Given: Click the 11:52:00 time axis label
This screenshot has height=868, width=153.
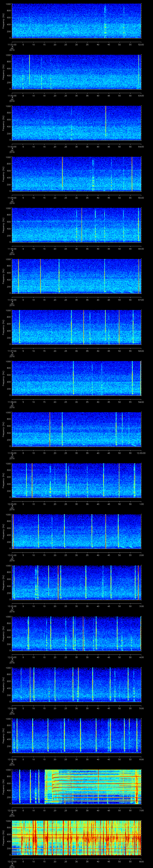Looking at the screenshot, I should 12,96.
